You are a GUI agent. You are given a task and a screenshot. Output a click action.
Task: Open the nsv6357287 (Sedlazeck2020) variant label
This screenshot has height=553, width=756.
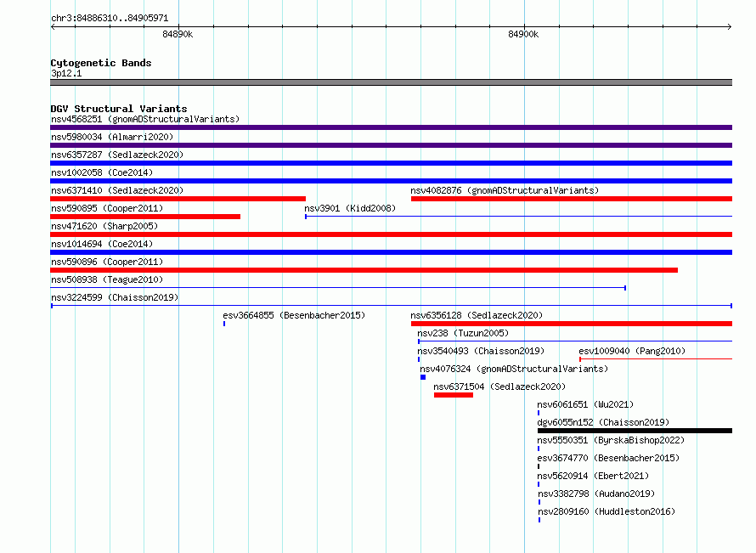pyautogui.click(x=117, y=155)
